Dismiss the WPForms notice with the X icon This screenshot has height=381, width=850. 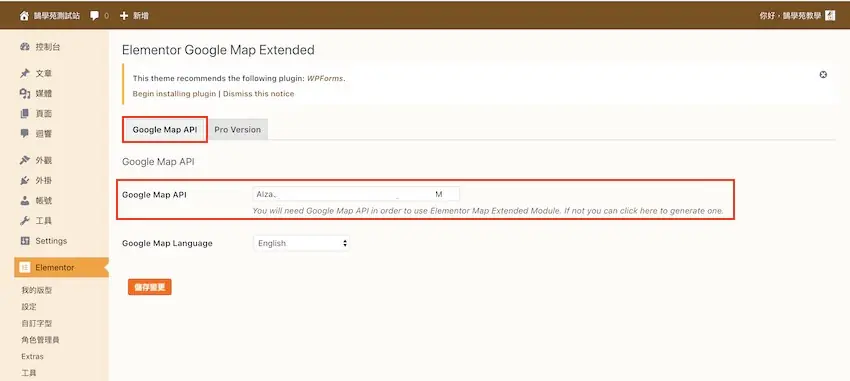(823, 75)
